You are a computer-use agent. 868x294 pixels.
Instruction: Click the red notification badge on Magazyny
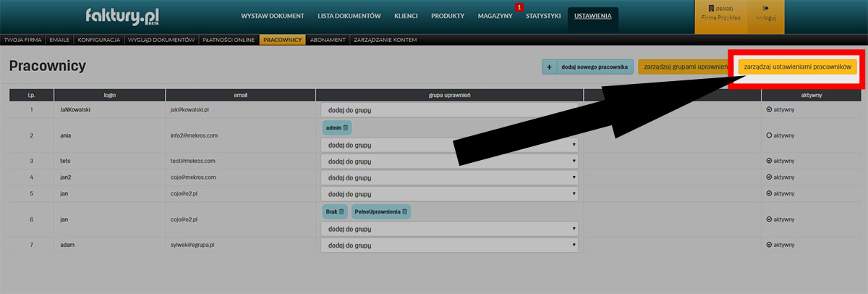[519, 7]
